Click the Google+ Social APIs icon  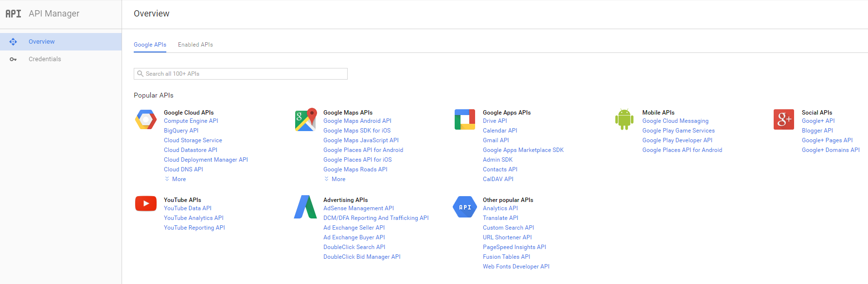(784, 119)
